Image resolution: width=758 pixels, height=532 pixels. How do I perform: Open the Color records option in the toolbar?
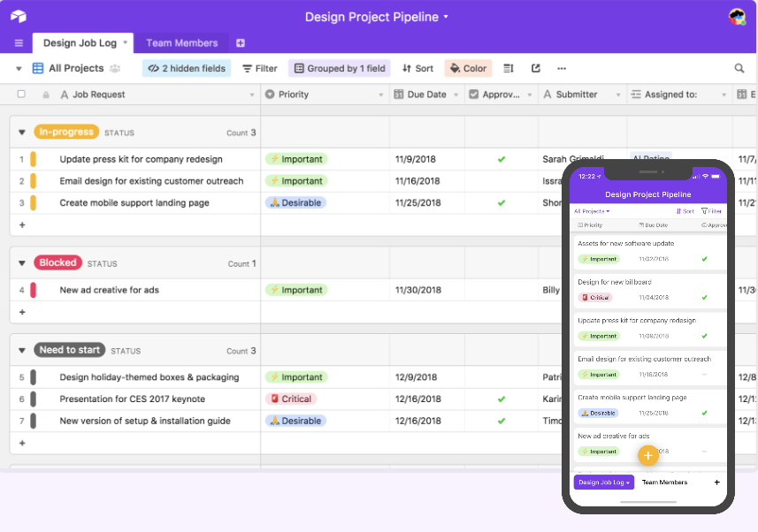468,68
